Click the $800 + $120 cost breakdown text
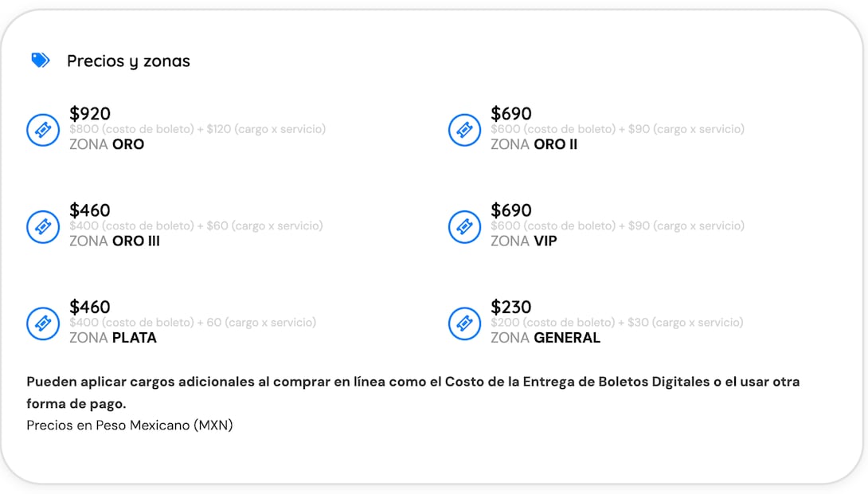This screenshot has width=868, height=494. click(x=197, y=129)
